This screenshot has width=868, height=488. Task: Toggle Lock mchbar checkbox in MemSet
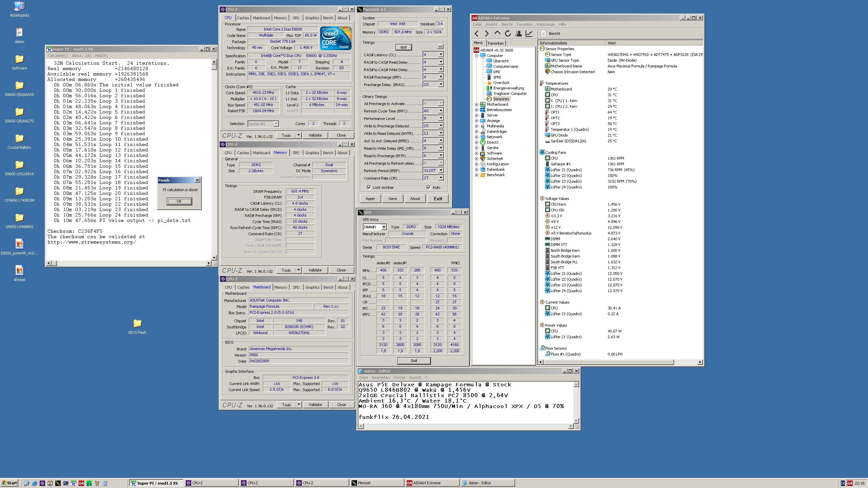pyautogui.click(x=369, y=187)
